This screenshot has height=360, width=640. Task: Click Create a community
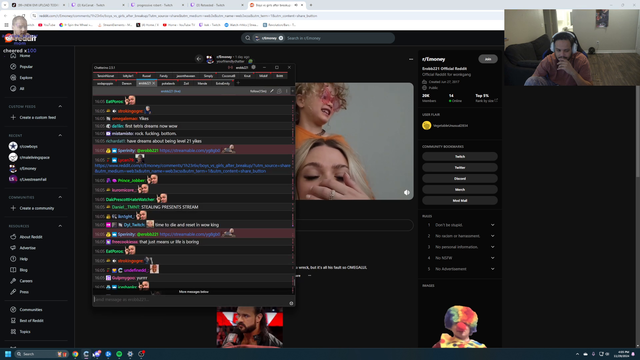pyautogui.click(x=37, y=208)
